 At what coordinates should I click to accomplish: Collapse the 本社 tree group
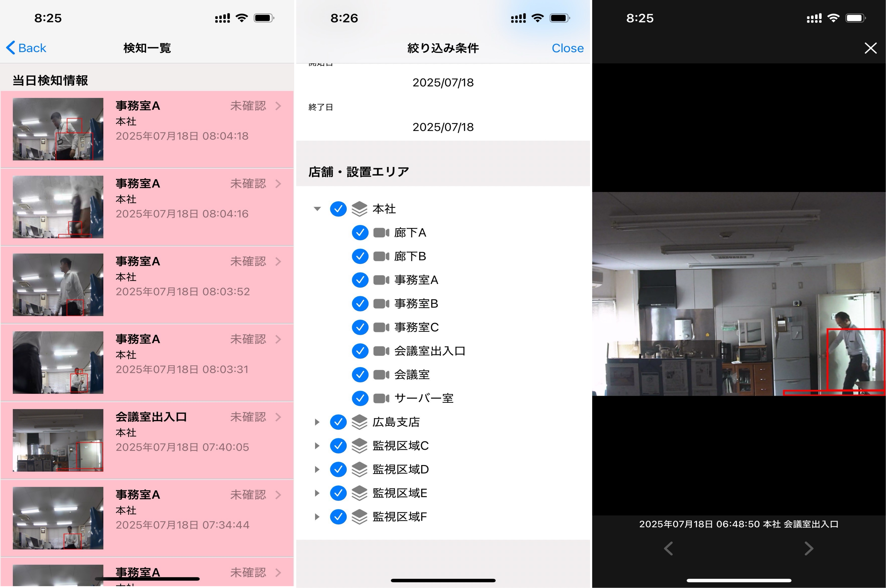coord(317,209)
